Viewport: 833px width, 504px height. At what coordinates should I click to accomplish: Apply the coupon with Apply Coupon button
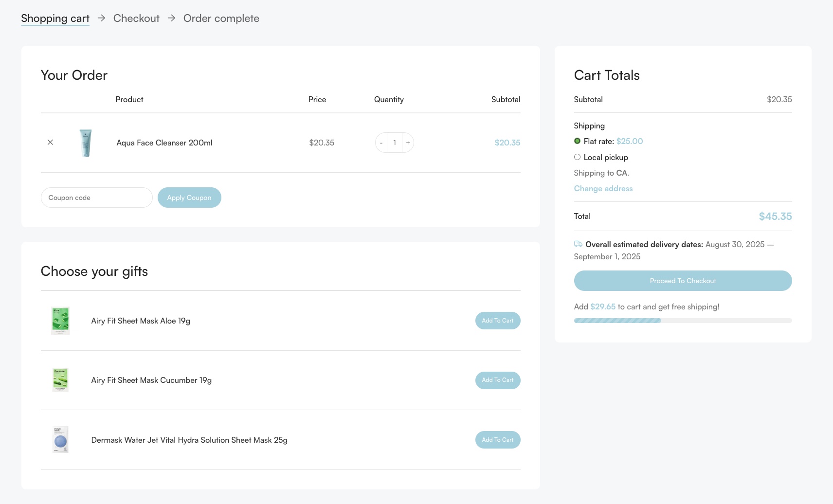click(189, 198)
